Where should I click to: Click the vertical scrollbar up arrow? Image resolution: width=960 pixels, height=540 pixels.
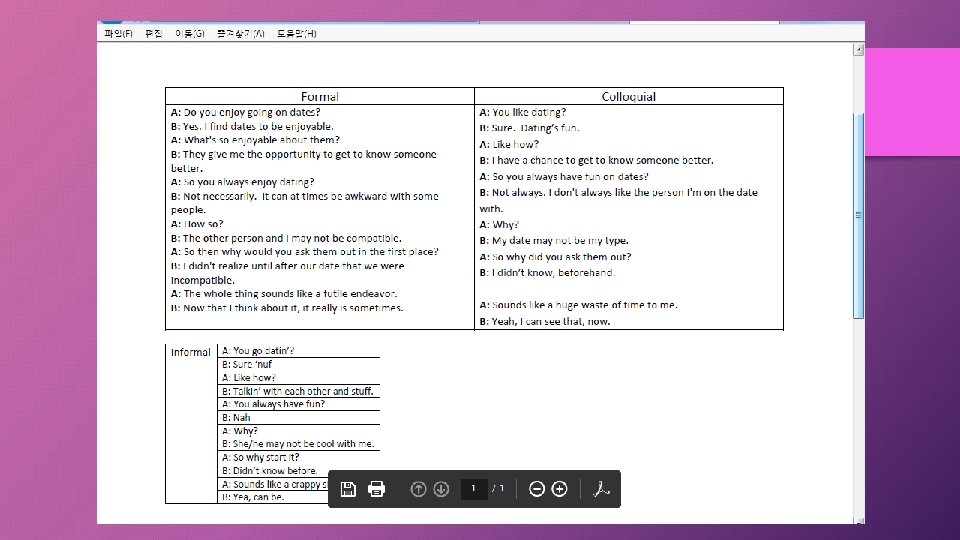coord(859,50)
